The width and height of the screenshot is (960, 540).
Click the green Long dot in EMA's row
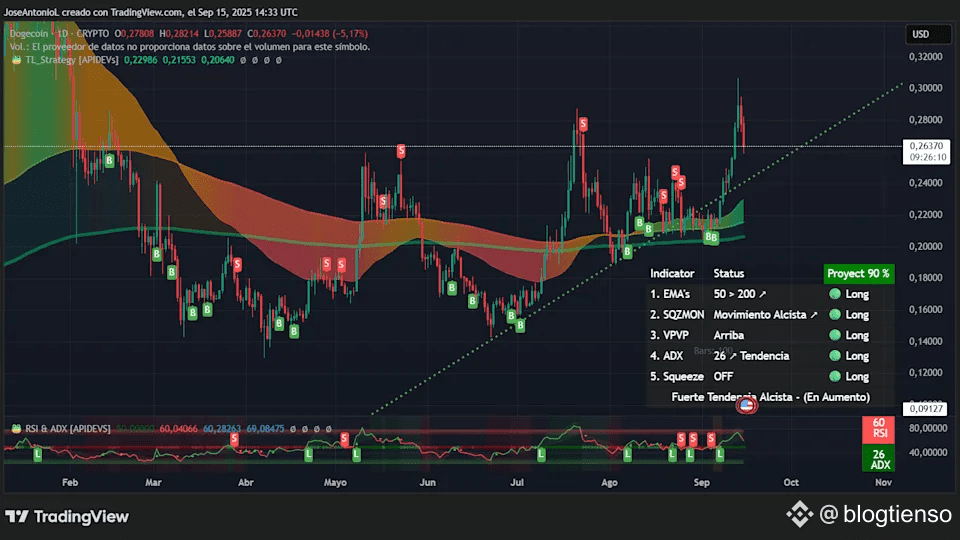pyautogui.click(x=834, y=294)
